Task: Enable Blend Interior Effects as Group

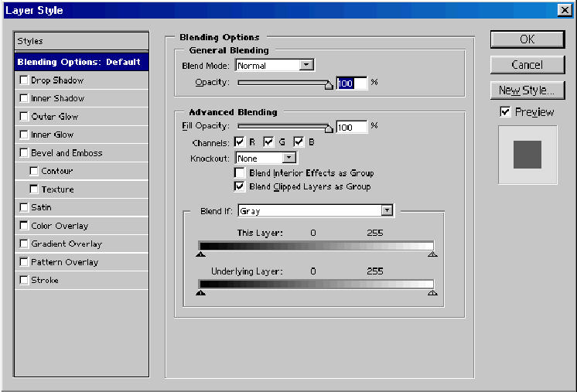Action: tap(240, 173)
